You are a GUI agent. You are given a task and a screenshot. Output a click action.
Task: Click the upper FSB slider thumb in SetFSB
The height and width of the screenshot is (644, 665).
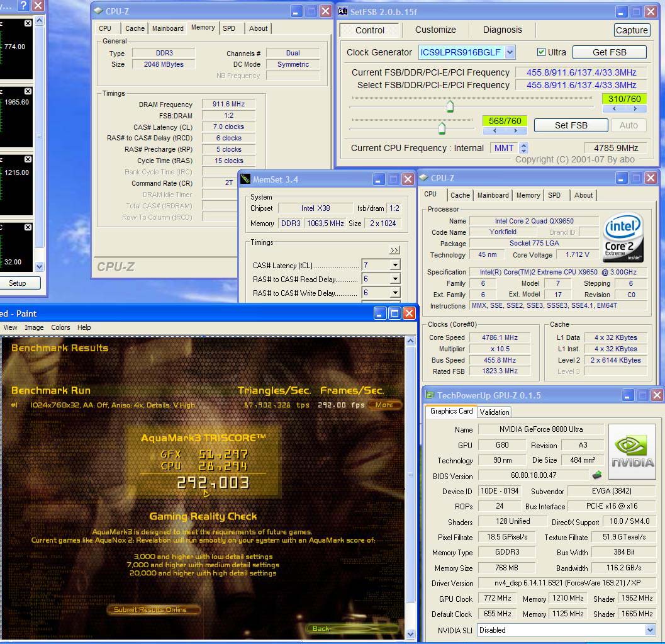[x=450, y=106]
